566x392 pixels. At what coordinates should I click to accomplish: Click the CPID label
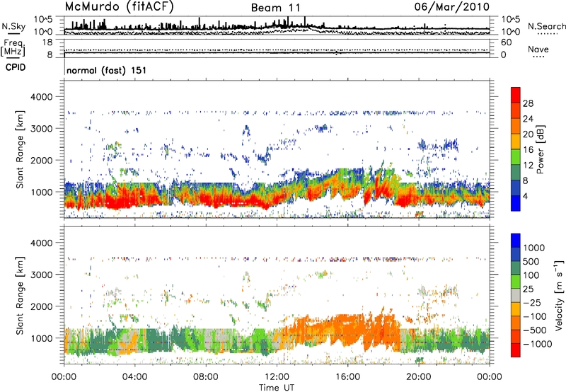tap(15, 67)
